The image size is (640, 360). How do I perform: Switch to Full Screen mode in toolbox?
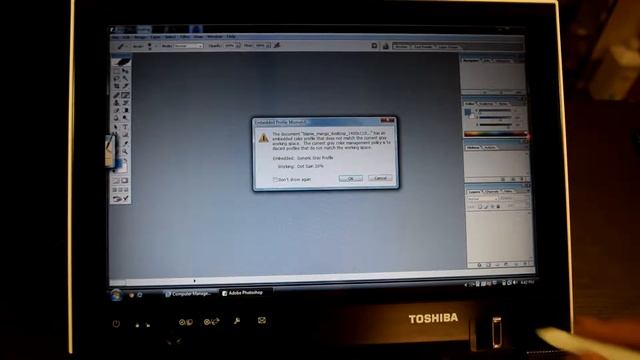[x=127, y=190]
